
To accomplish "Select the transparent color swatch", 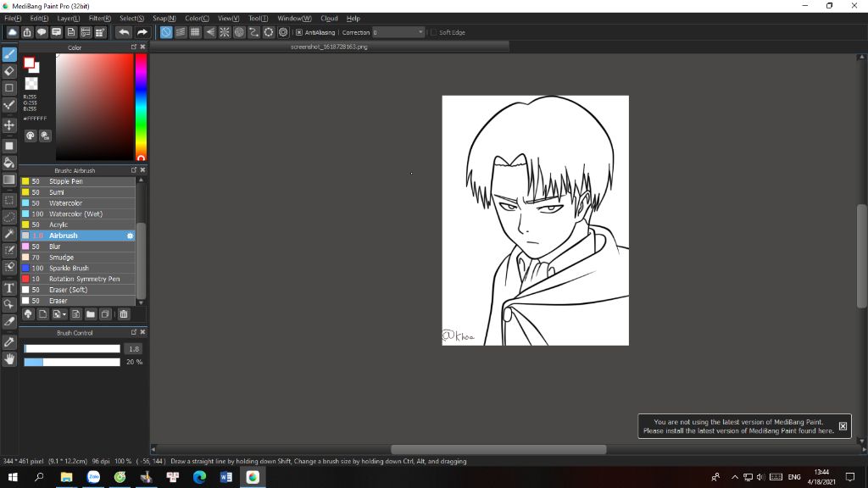I will (31, 84).
